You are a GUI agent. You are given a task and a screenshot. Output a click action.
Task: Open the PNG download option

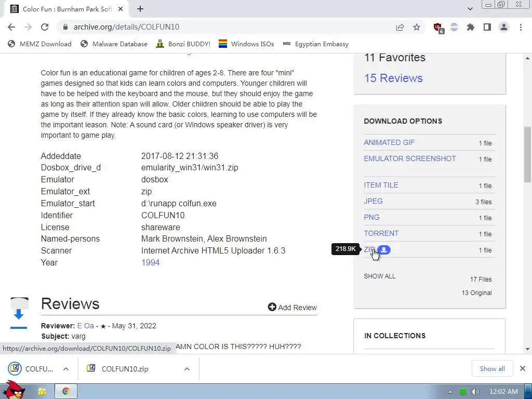pyautogui.click(x=371, y=217)
